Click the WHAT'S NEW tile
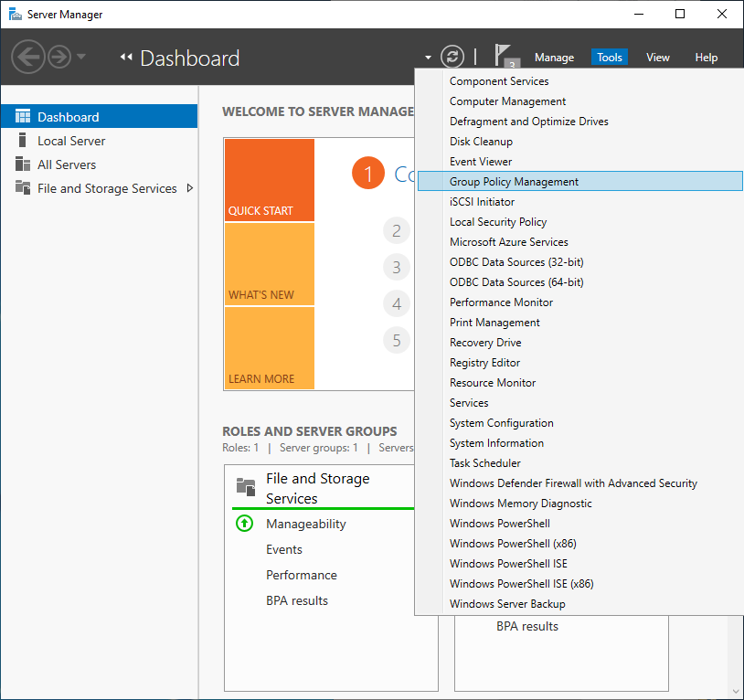 pos(269,264)
